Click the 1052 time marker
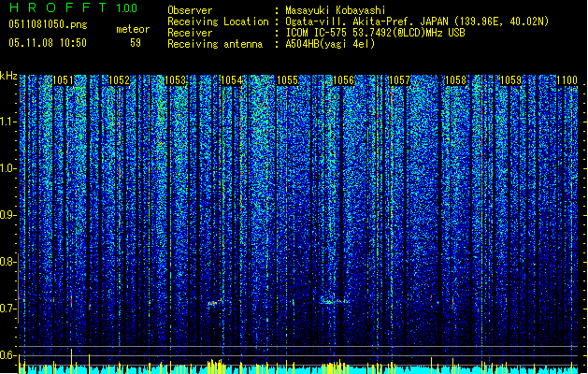Image resolution: width=588 pixels, height=374 pixels. [119, 80]
